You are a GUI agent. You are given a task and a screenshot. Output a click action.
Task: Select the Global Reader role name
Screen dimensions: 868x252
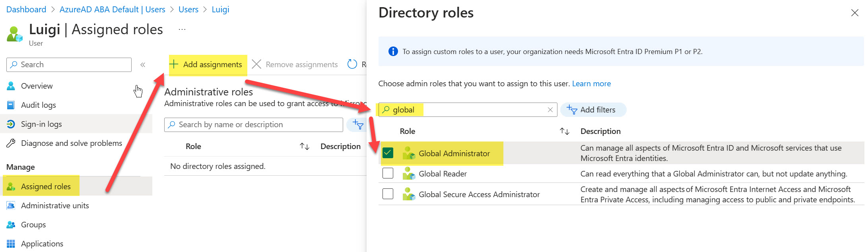443,174
